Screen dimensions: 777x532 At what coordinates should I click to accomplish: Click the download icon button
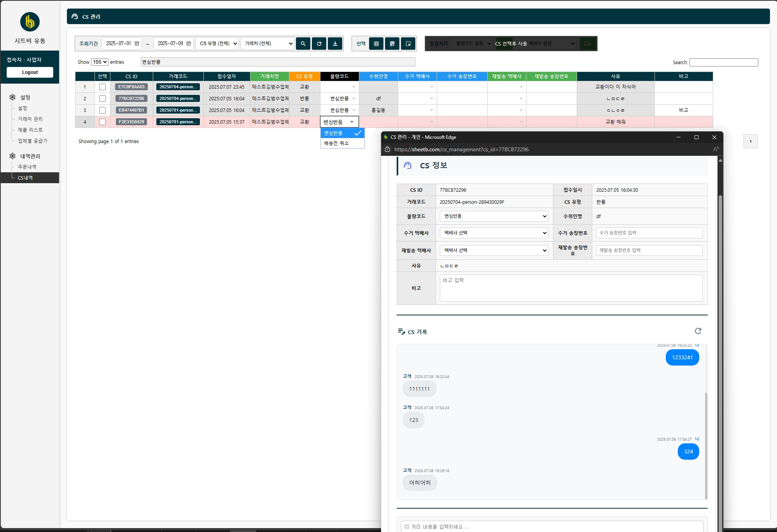[x=335, y=44]
